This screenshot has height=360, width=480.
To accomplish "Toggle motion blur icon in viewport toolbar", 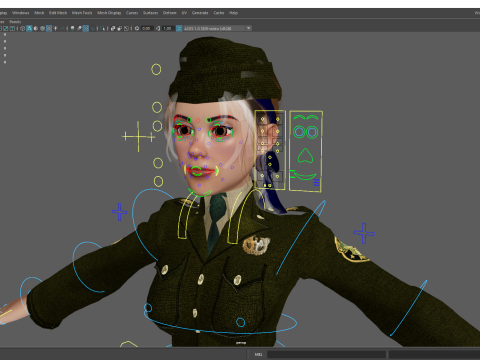I will pos(79,28).
